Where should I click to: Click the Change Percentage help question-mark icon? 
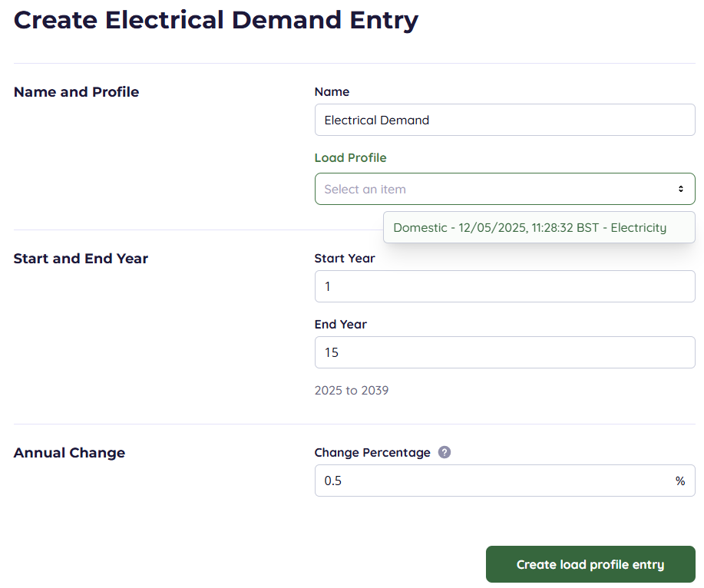coord(444,452)
